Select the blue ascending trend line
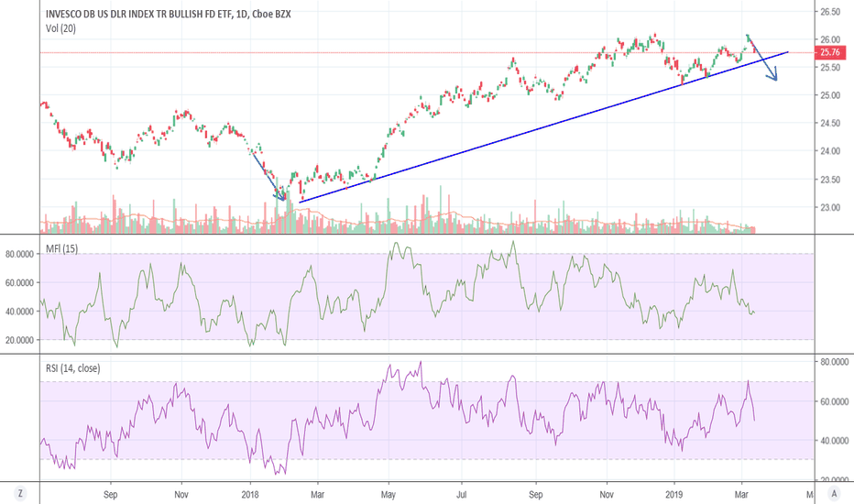 (544, 127)
